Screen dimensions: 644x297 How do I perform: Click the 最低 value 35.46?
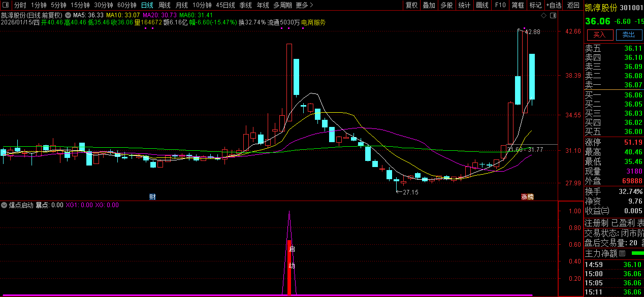tap(633, 161)
